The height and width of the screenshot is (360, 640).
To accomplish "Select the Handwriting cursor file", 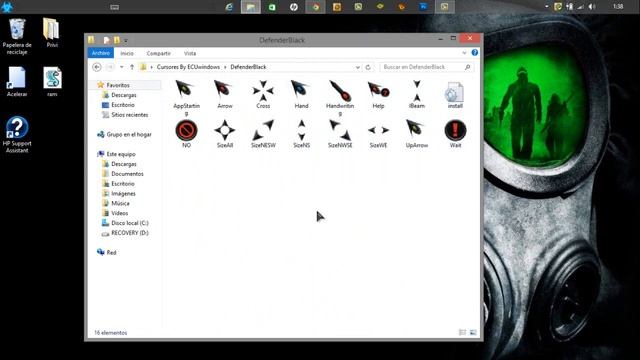I will tap(340, 97).
